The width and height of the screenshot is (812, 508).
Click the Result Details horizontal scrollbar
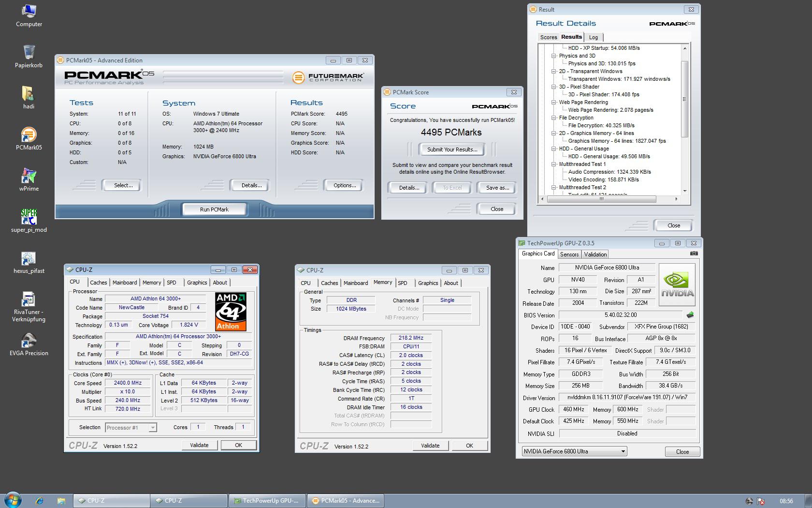tap(602, 199)
